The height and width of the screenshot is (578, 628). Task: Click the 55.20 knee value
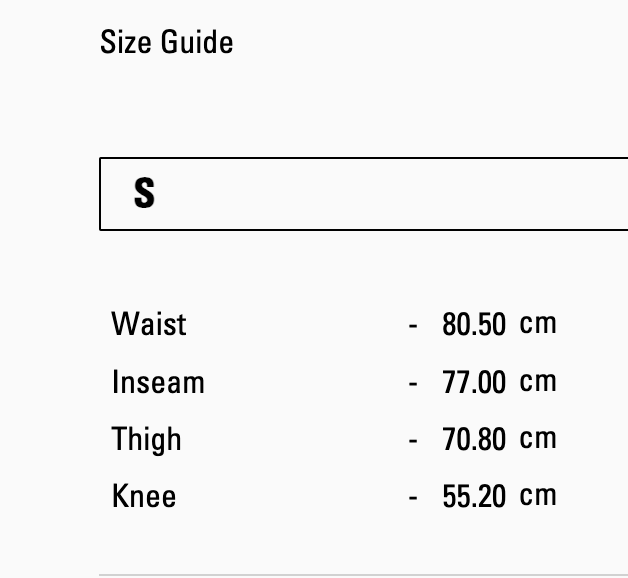coord(474,496)
